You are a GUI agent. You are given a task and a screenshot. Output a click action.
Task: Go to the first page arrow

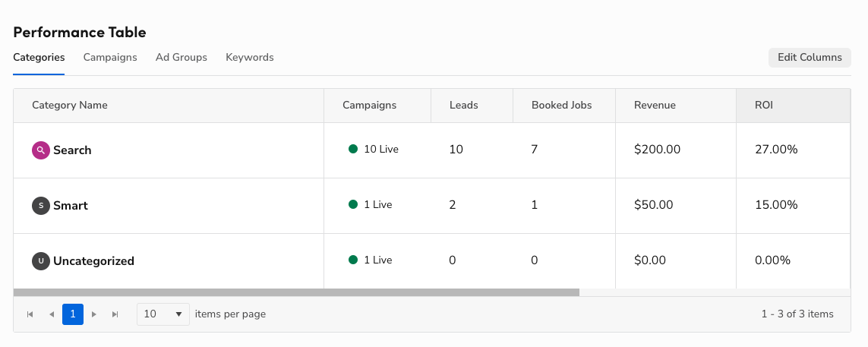click(x=30, y=314)
